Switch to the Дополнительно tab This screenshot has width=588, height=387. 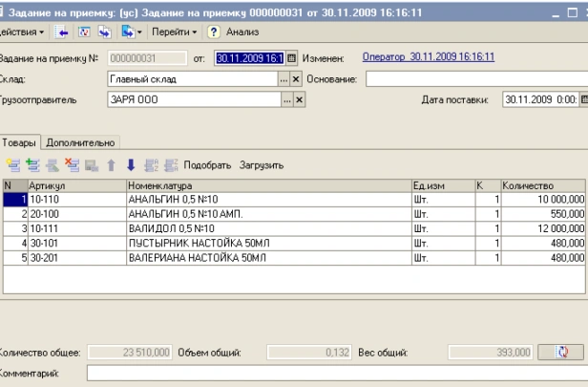tap(80, 143)
